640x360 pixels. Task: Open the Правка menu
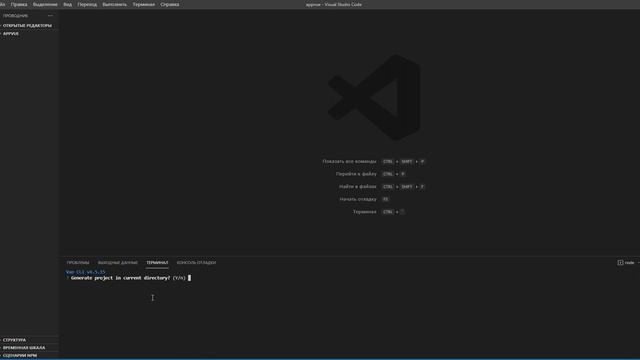[x=19, y=4]
